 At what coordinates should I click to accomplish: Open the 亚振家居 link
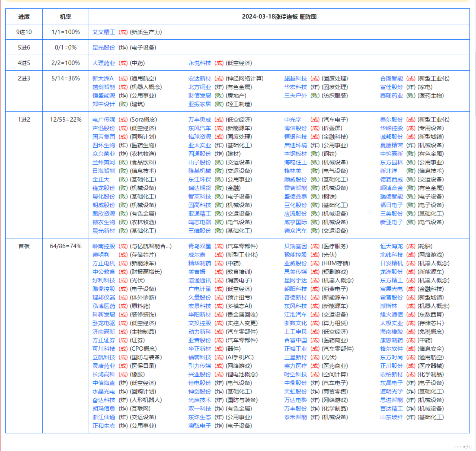(x=200, y=104)
